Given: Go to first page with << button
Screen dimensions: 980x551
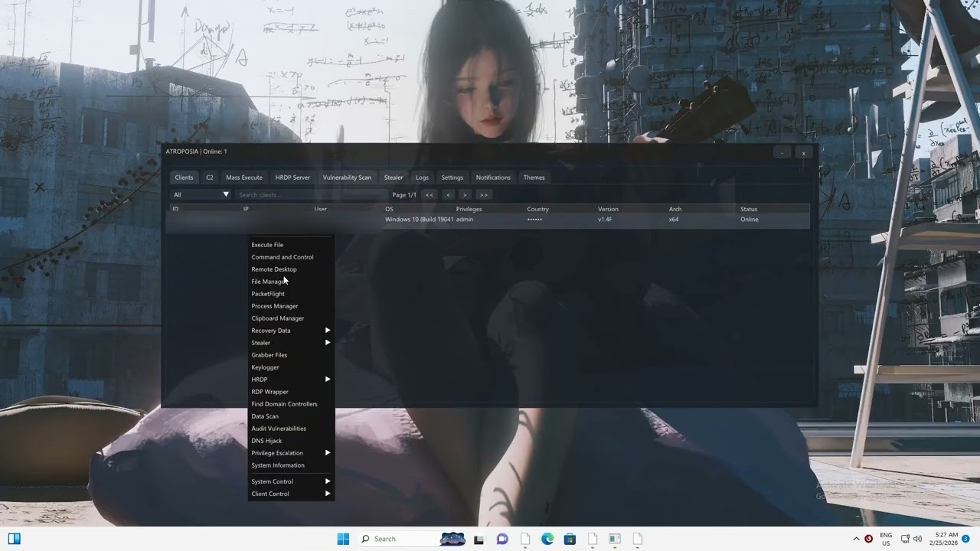Looking at the screenshot, I should (430, 194).
